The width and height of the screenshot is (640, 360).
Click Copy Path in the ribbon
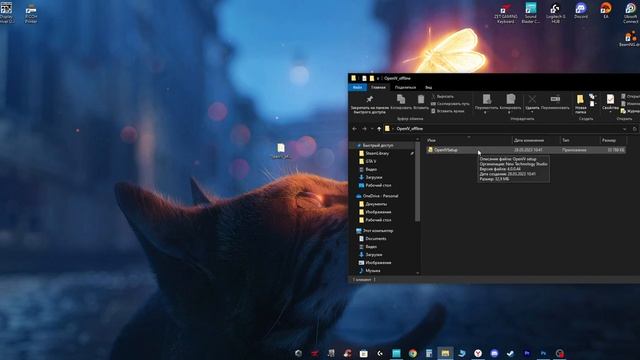450,104
